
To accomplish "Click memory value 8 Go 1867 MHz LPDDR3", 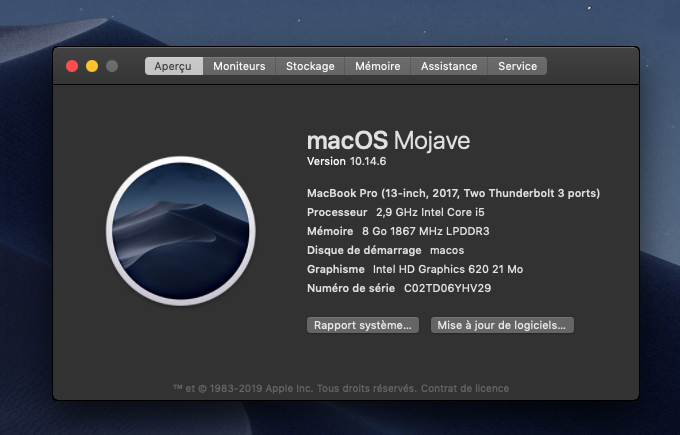I will pyautogui.click(x=425, y=231).
